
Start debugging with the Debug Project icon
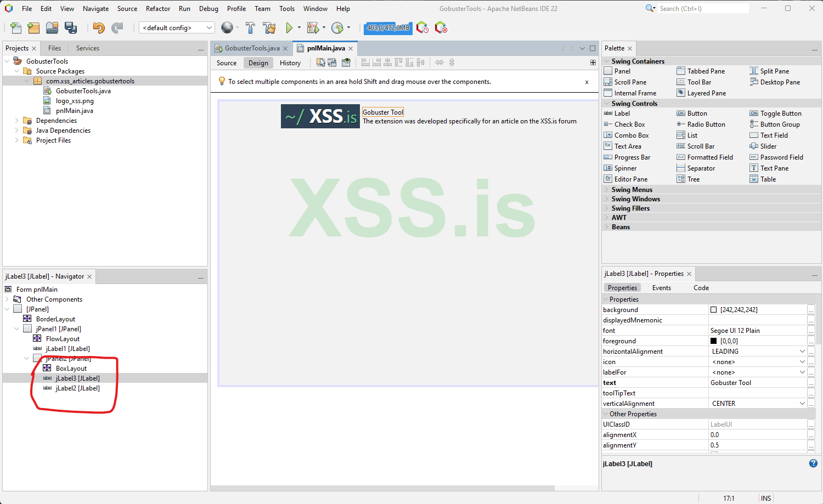(x=313, y=28)
